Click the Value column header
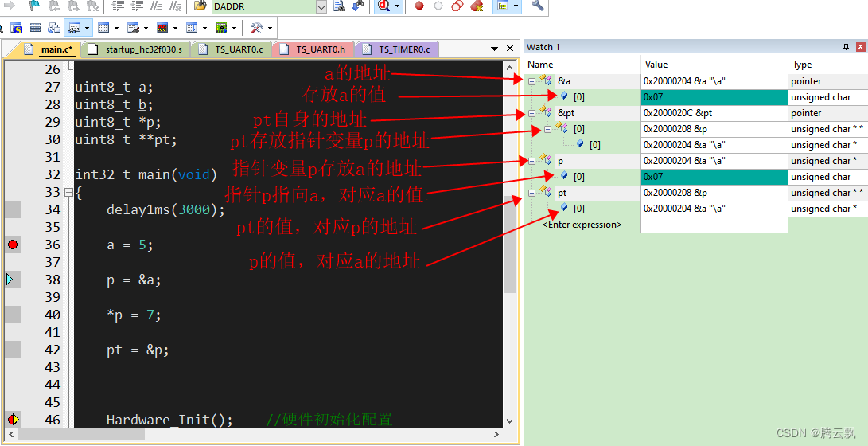The height and width of the screenshot is (446, 868). pyautogui.click(x=714, y=65)
